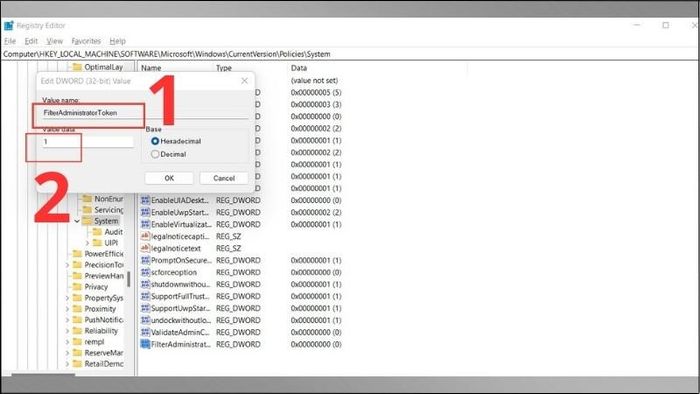Cancel the Edit DWORD dialog

(224, 178)
